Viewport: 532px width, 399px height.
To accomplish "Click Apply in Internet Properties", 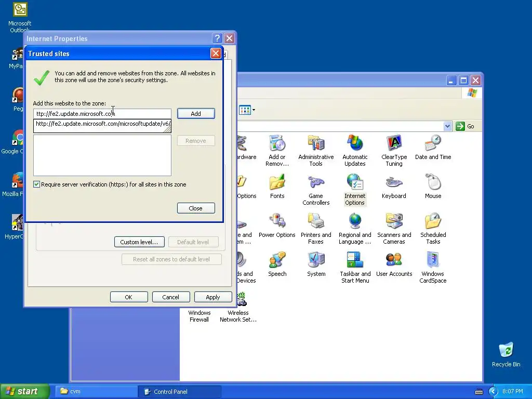I will coord(213,297).
